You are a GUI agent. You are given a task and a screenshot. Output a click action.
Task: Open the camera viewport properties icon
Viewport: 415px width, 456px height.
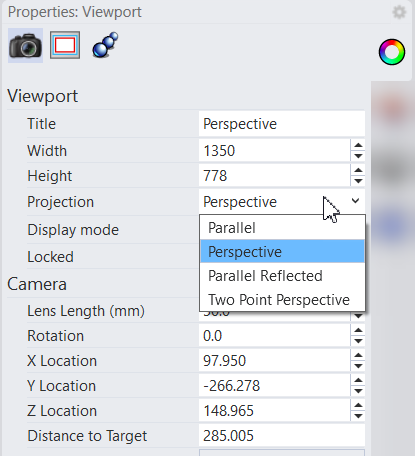(x=25, y=46)
